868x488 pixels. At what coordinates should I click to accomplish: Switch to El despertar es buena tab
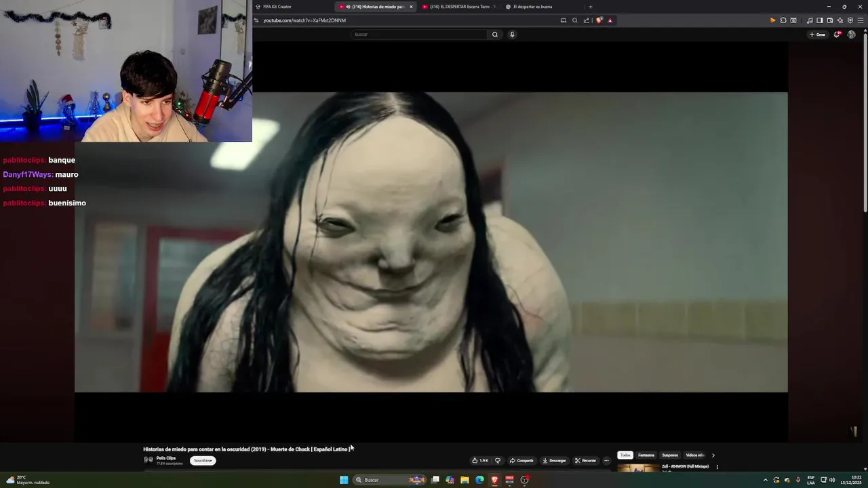click(541, 7)
